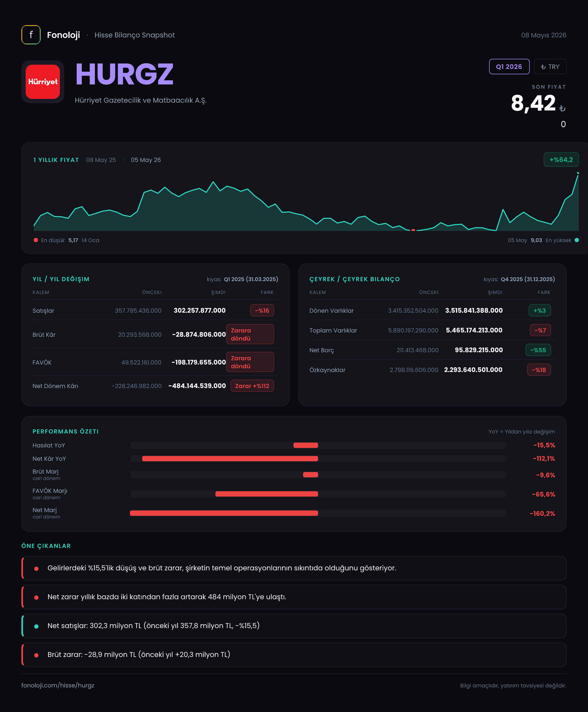Viewport: 588px width, 712px height.
Task: Click the -15,5% Hasılat YoY percentage
Action: coord(544,446)
